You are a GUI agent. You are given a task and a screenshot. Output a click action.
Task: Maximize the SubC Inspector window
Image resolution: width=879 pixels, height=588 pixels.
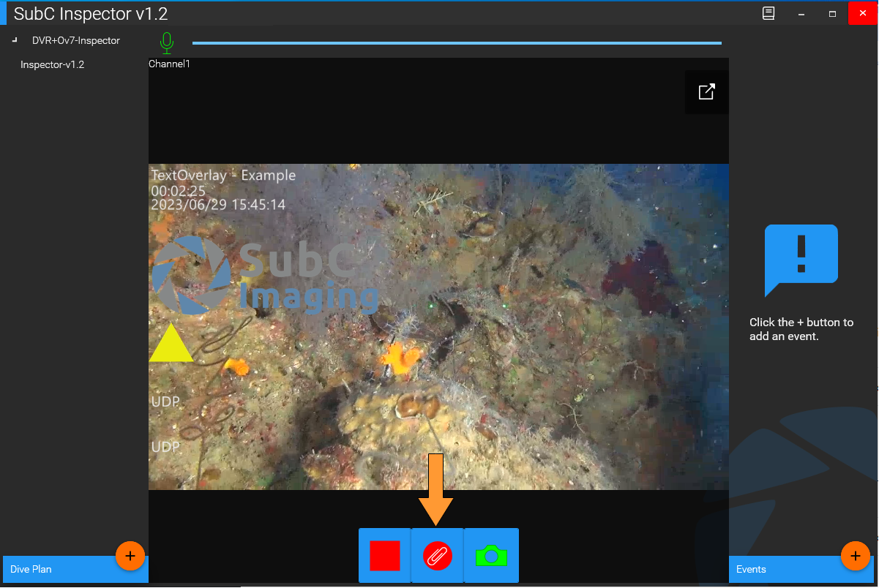832,13
